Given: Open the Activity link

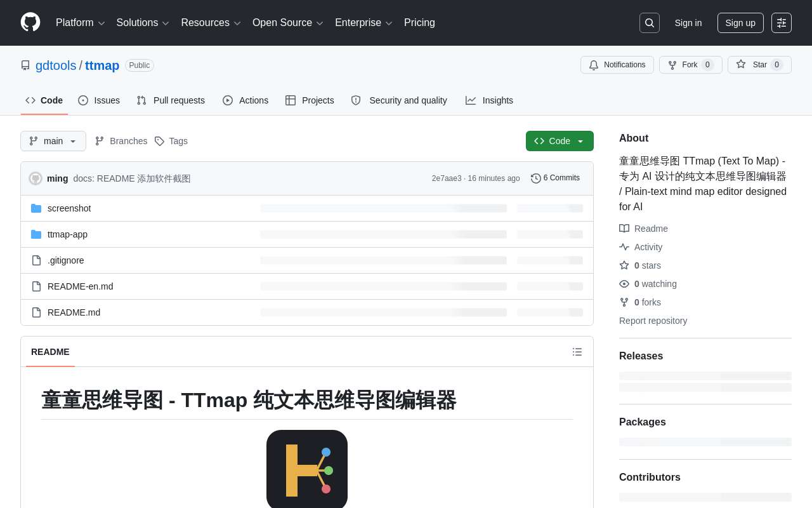Looking at the screenshot, I should coord(641,247).
